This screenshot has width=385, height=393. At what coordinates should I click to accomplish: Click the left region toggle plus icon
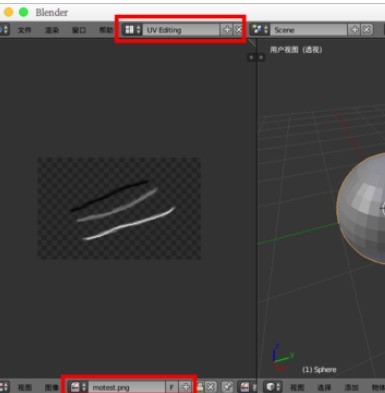[x=251, y=57]
